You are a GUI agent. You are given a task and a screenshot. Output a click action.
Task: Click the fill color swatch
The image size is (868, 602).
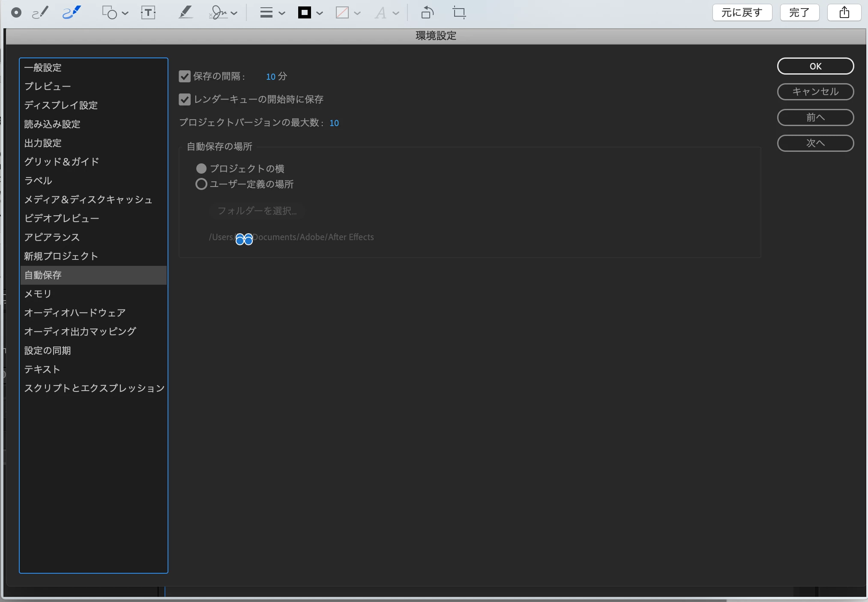pos(342,12)
